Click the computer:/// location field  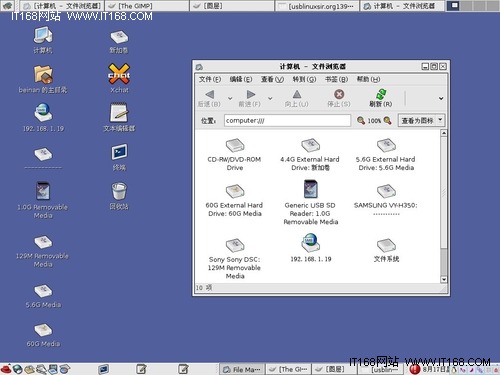tap(287, 120)
